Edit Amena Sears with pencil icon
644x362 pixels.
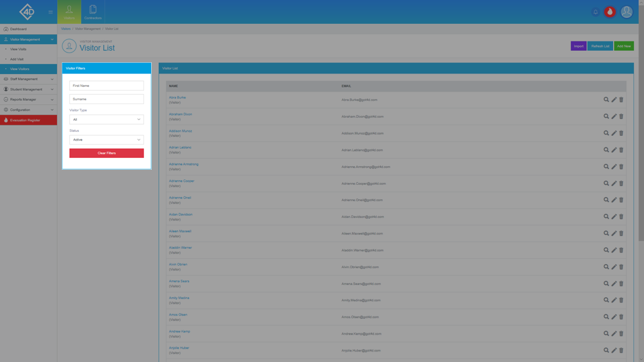click(614, 284)
